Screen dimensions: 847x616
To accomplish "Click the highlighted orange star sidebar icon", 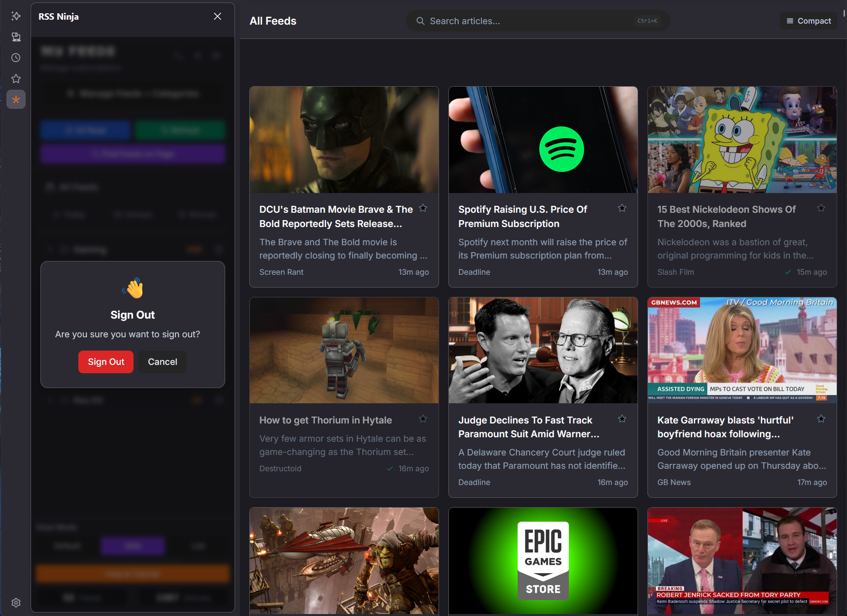I will (16, 99).
